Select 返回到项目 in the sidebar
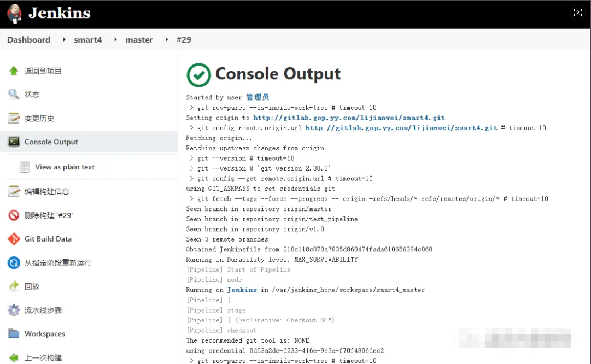Viewport: 591px width, 364px height. (x=43, y=71)
